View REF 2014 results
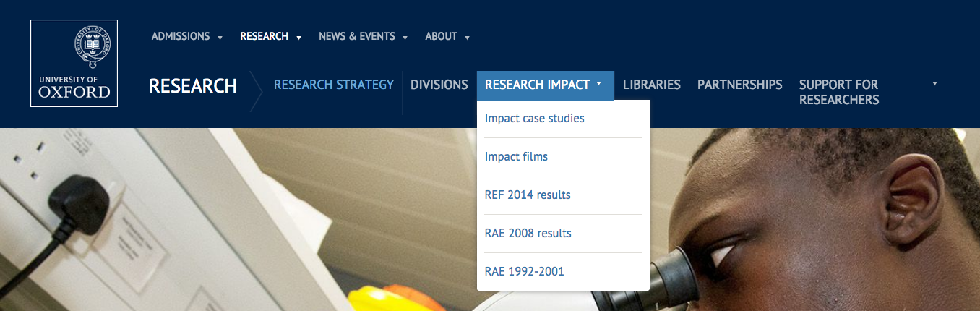 [x=528, y=195]
